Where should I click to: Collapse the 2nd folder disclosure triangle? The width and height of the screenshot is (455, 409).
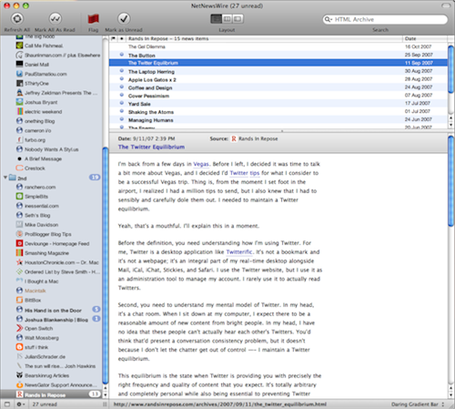[5, 177]
